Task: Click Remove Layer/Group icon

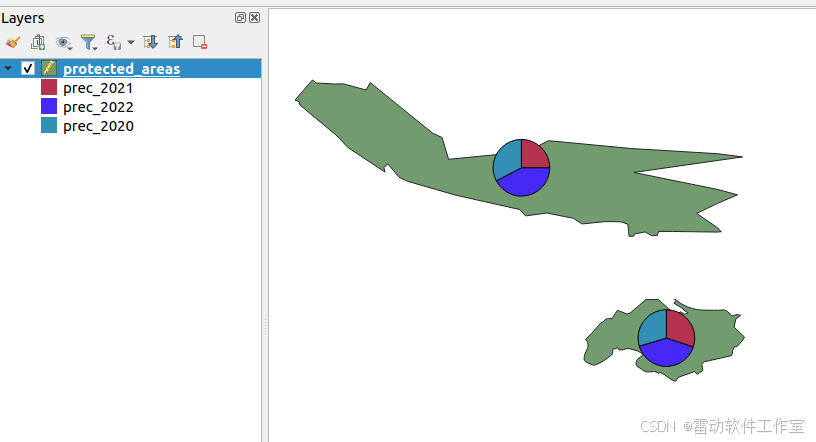Action: click(x=200, y=42)
